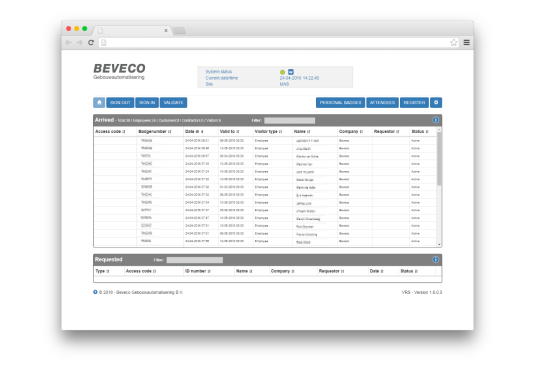
Task: Click the Requested panel title
Action: 109,259
